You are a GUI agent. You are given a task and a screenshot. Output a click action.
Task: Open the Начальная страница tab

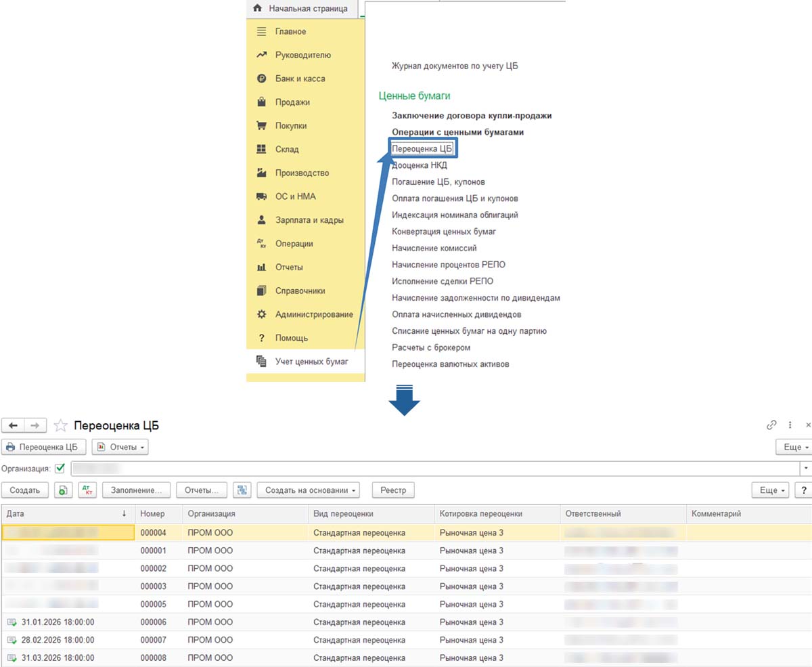[x=301, y=9]
